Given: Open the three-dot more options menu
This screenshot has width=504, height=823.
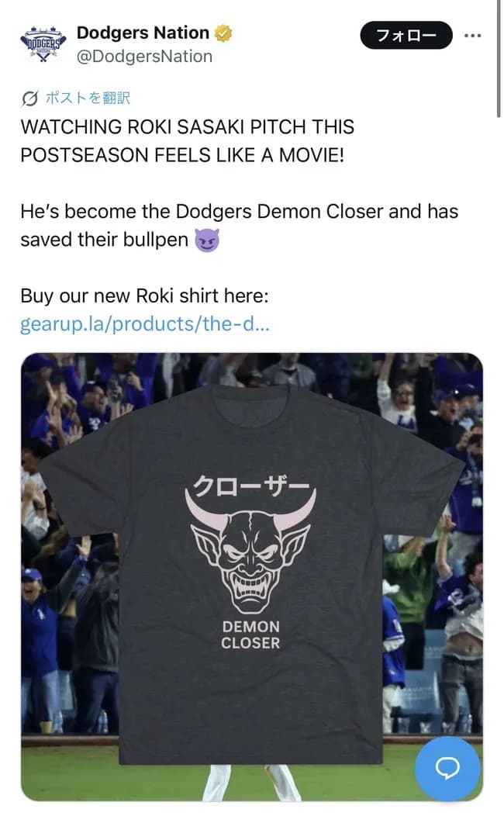Looking at the screenshot, I should pyautogui.click(x=472, y=36).
